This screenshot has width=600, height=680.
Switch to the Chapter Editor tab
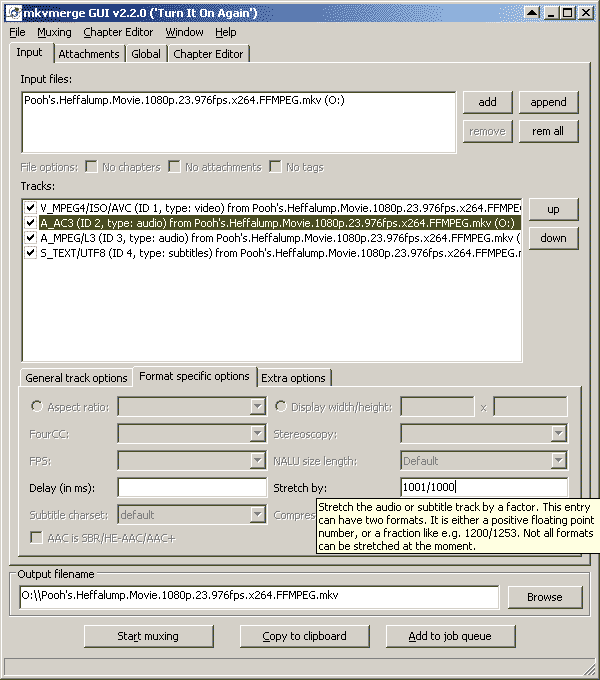[x=208, y=54]
